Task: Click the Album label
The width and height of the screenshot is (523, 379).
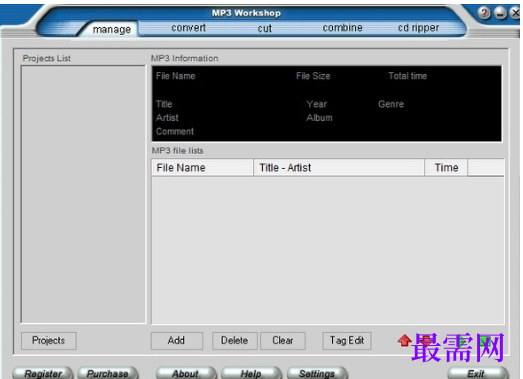Action: click(x=320, y=118)
